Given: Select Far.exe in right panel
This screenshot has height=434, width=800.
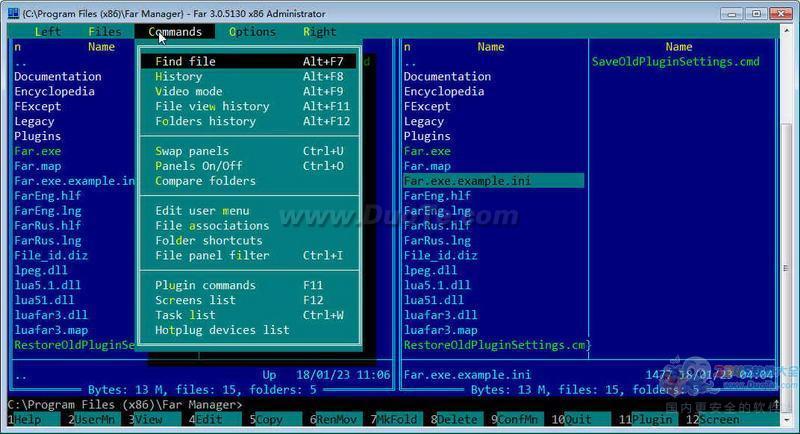Looking at the screenshot, I should (427, 151).
